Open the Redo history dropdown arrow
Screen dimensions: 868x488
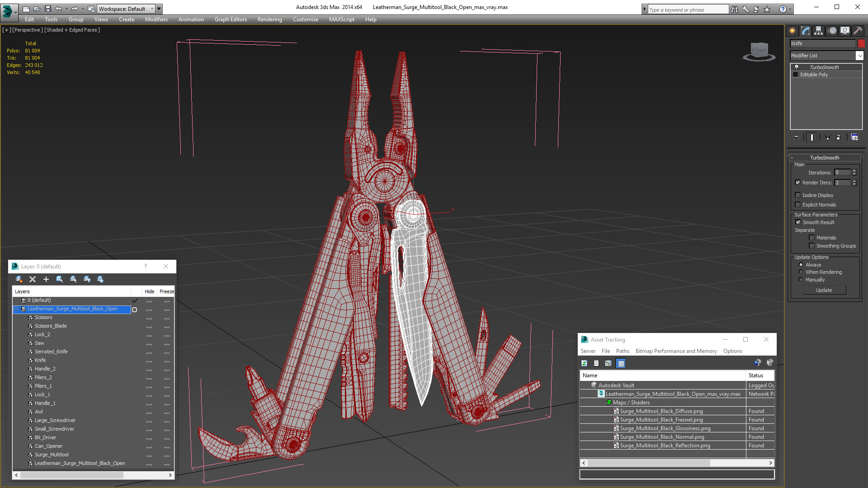pyautogui.click(x=82, y=9)
